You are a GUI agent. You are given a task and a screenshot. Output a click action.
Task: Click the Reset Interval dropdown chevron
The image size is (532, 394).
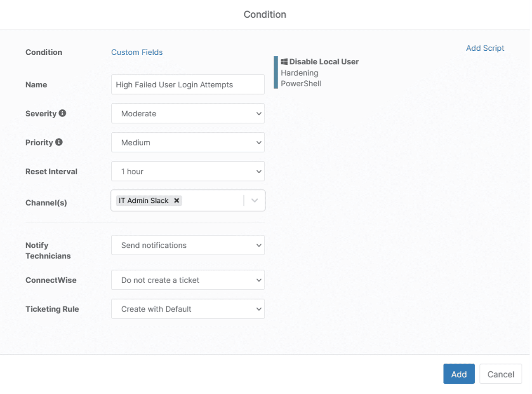pos(258,171)
